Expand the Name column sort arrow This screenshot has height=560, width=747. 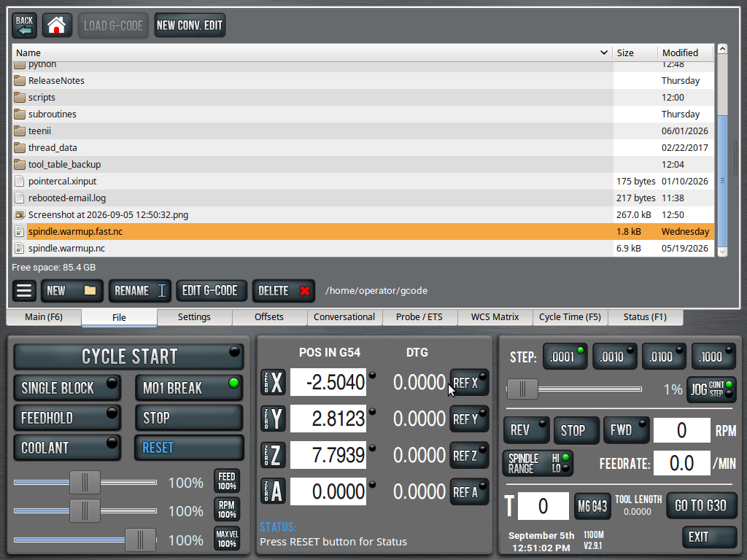coord(603,52)
